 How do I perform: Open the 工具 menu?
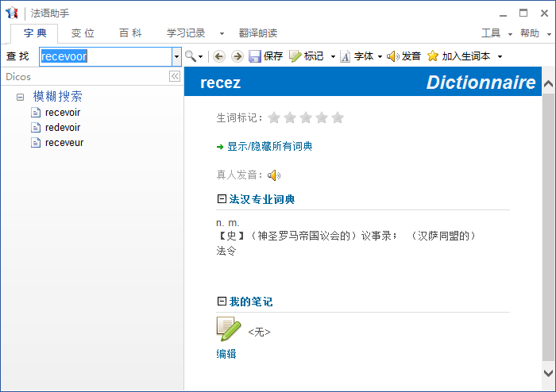[x=491, y=33]
